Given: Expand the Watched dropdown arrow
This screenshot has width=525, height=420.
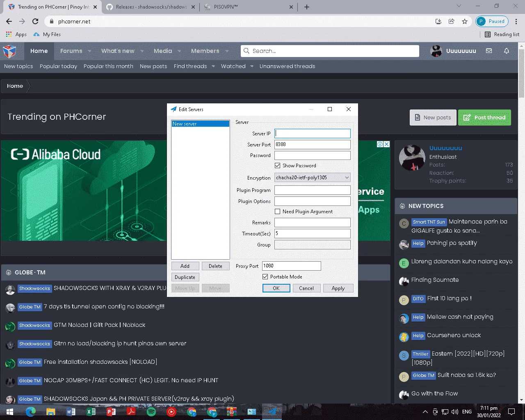Looking at the screenshot, I should click(x=252, y=66).
